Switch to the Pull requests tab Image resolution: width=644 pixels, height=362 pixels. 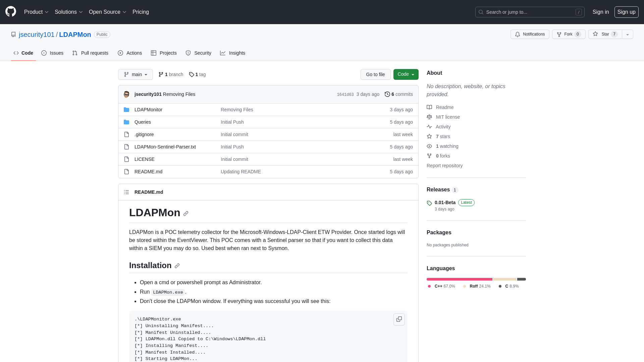tap(90, 53)
